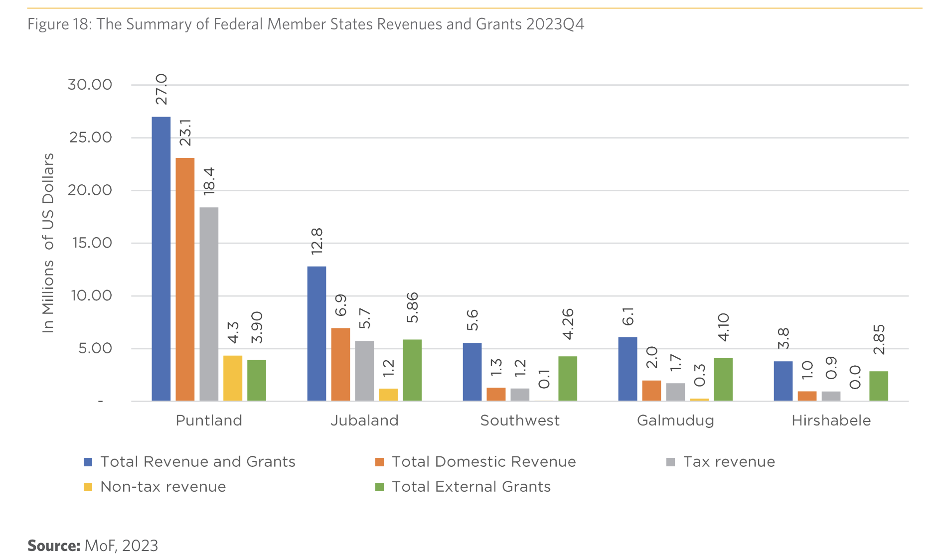Click the Puntland category label
This screenshot has height=560, width=938.
(x=209, y=420)
